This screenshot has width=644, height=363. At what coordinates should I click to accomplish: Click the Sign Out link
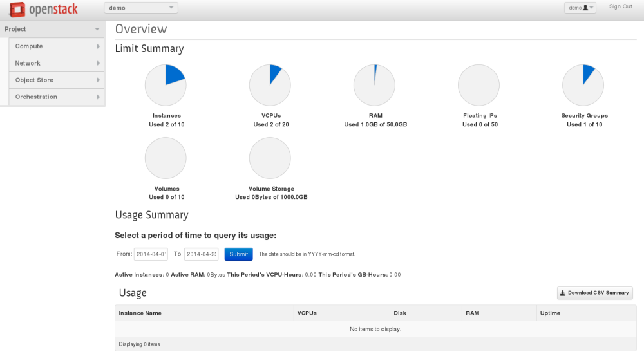coord(620,7)
